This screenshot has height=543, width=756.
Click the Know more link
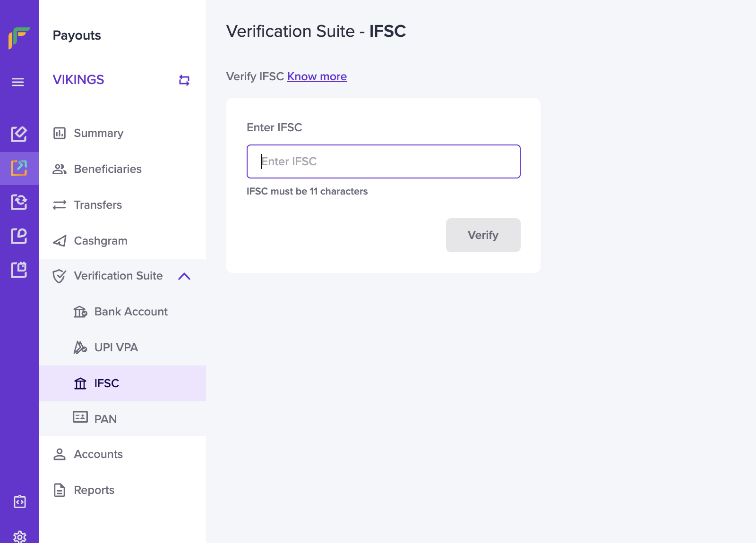[x=317, y=76]
